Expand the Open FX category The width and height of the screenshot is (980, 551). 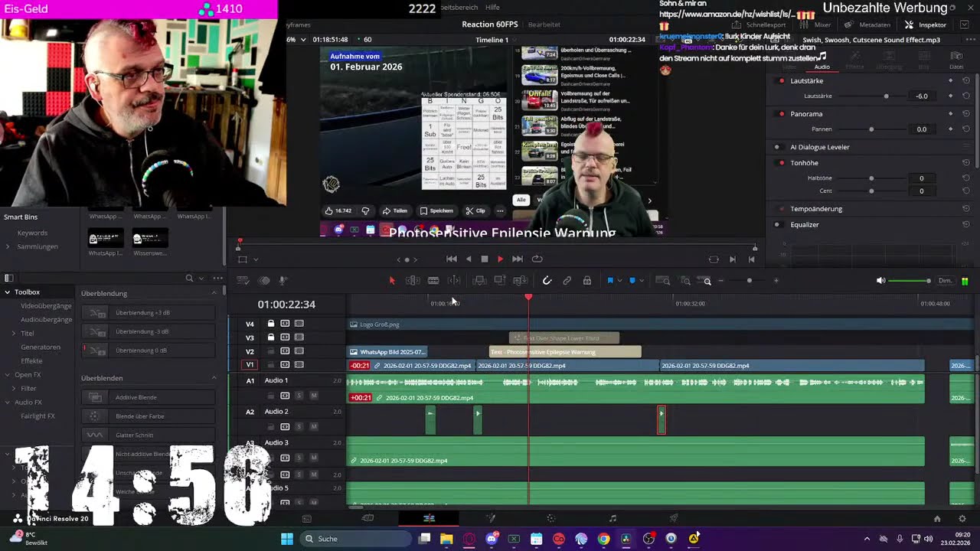click(x=8, y=375)
